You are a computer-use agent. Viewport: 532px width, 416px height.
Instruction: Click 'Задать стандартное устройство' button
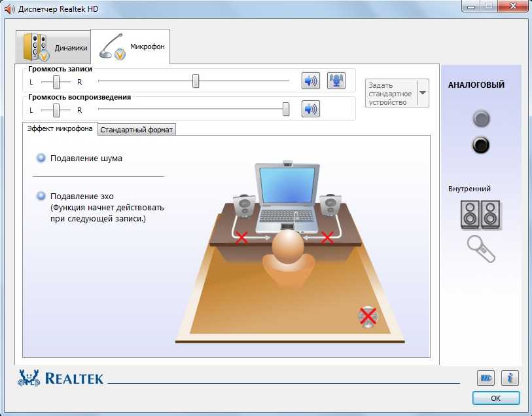tap(390, 93)
